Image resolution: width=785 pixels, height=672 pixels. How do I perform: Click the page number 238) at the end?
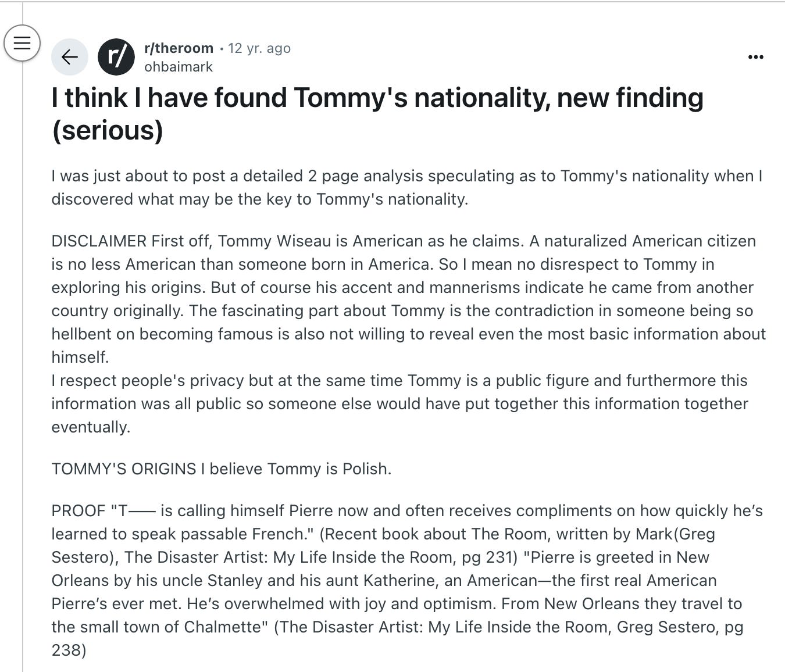tap(69, 650)
